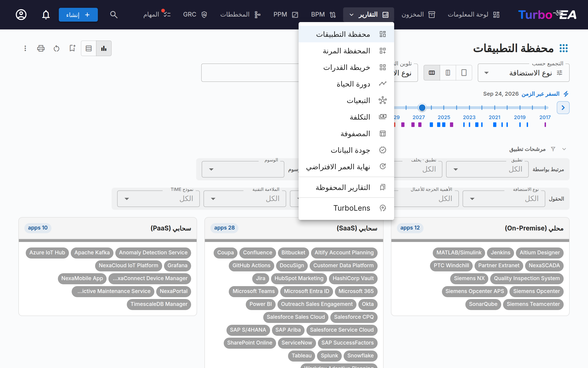Image resolution: width=588 pixels, height=368 pixels.
Task: Select خريطة القدرات menu item
Action: (346, 67)
